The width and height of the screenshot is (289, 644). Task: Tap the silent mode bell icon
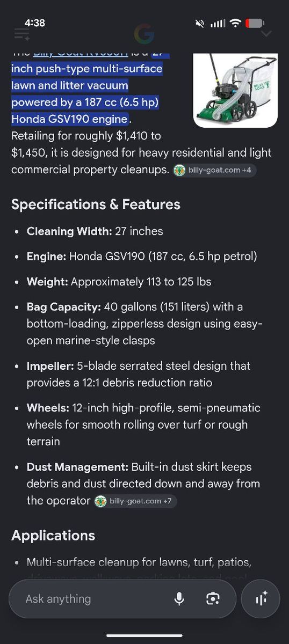click(200, 24)
